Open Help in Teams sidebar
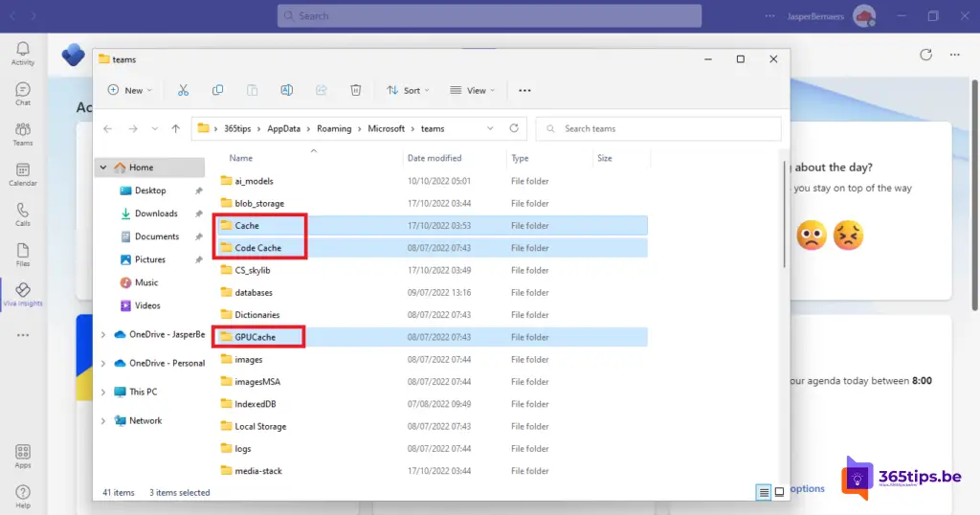The image size is (980, 515). [23, 497]
